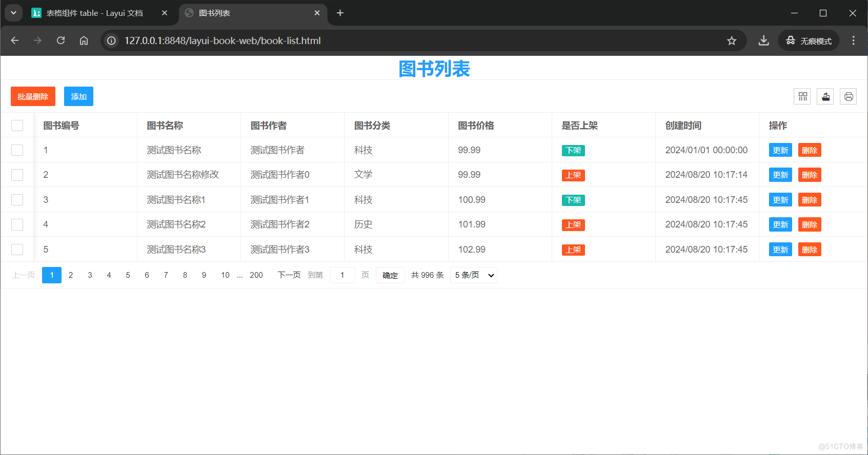Check the checkbox for book 3

tap(17, 200)
